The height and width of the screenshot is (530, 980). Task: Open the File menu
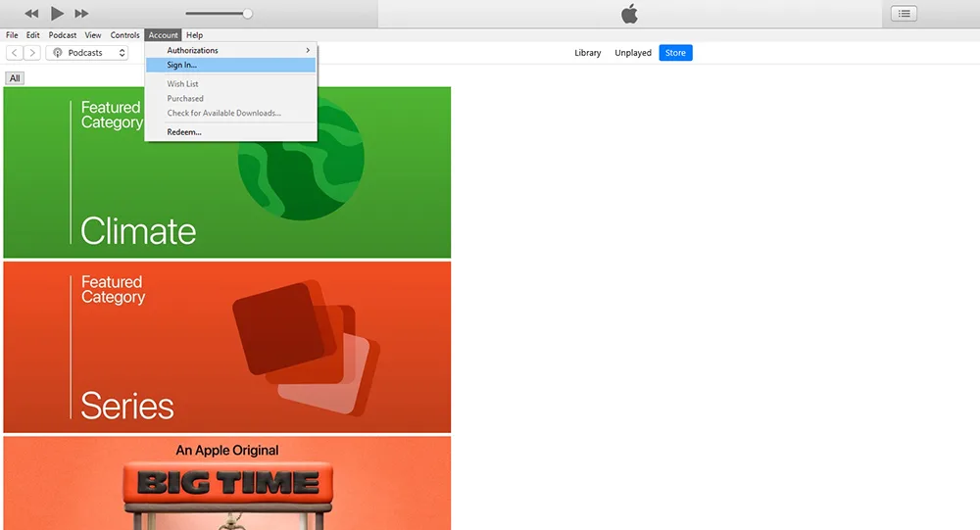coord(12,35)
